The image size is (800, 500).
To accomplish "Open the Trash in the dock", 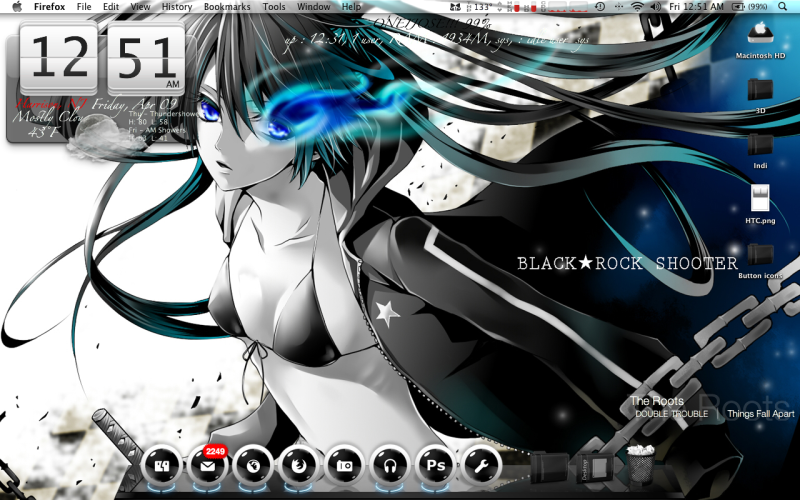I will click(641, 463).
